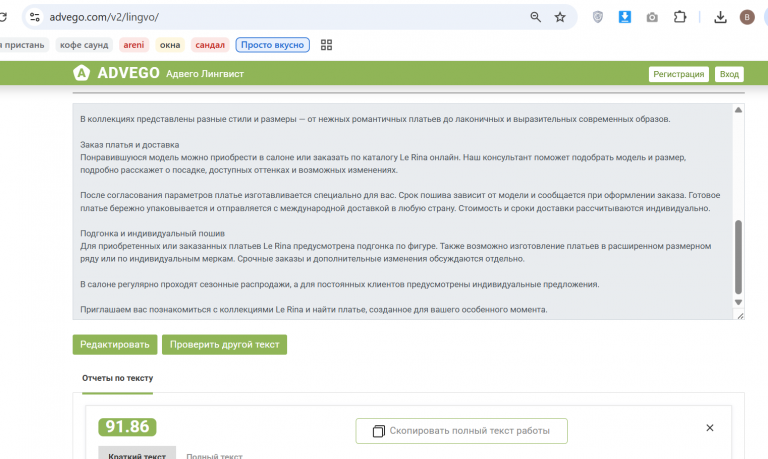This screenshot has height=459, width=768.
Task: Click the 'Заказ платья и доставка' heading text
Action: [129, 145]
